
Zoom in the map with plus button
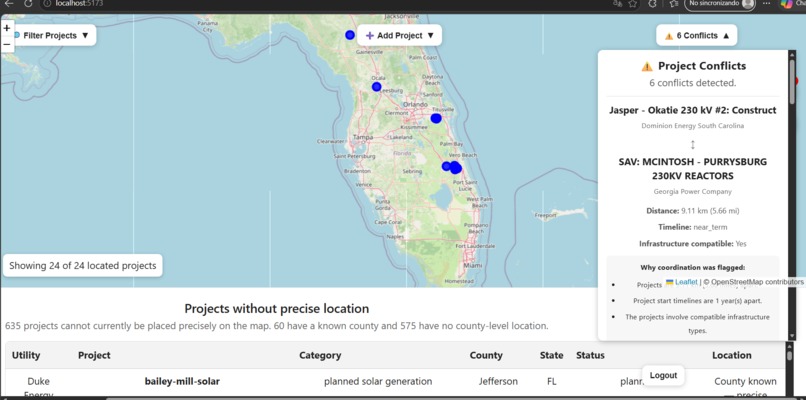(7, 28)
